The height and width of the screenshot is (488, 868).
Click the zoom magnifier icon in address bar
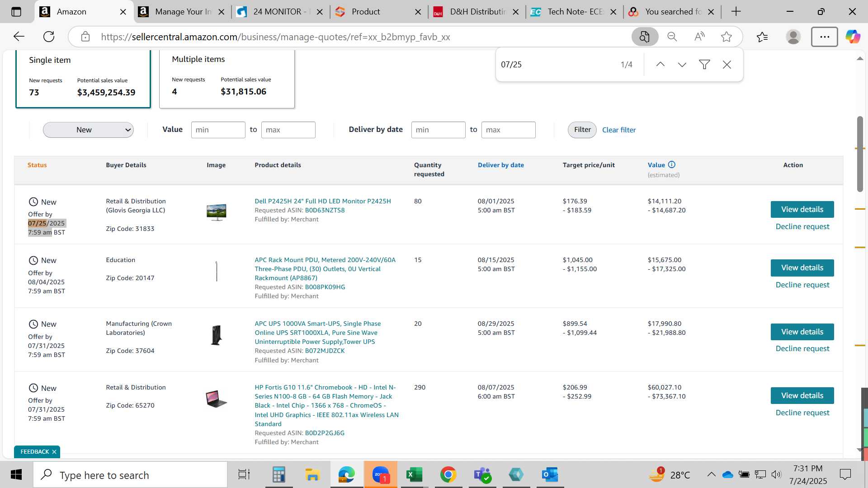(x=672, y=37)
